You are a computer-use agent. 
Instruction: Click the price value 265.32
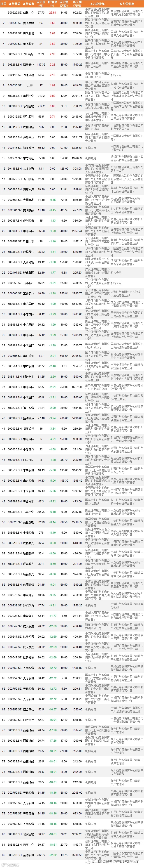(41, 512)
